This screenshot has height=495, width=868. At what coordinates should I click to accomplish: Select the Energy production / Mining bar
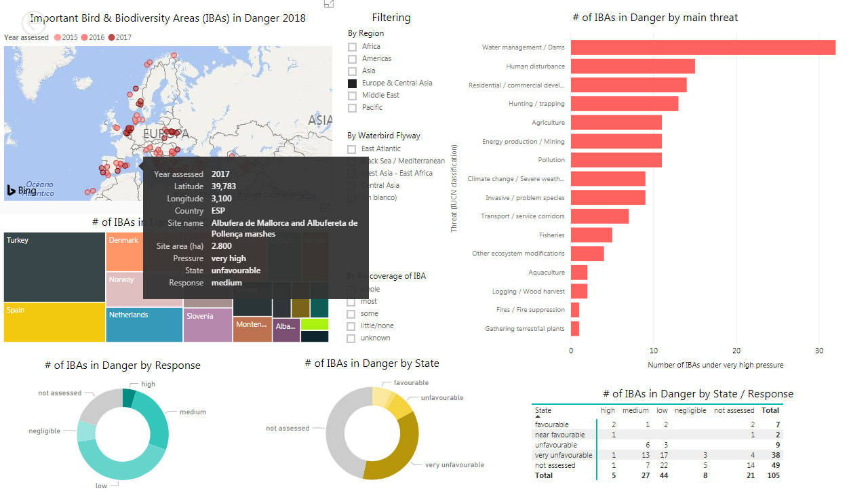[616, 141]
